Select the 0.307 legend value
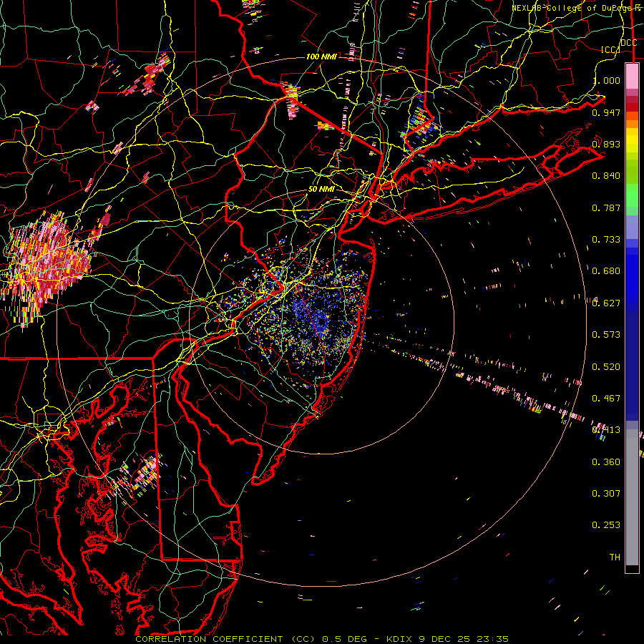644x644 pixels. point(606,494)
